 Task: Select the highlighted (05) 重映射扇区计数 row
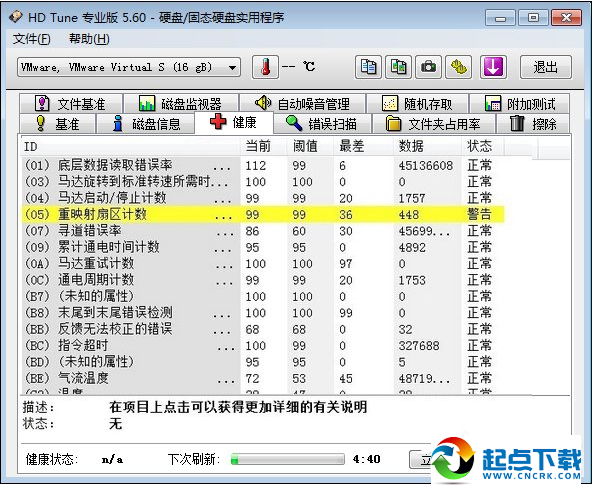tap(263, 214)
